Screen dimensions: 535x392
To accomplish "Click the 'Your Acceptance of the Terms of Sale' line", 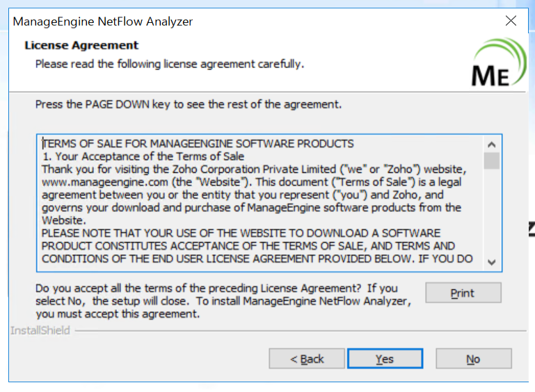I will 150,156.
